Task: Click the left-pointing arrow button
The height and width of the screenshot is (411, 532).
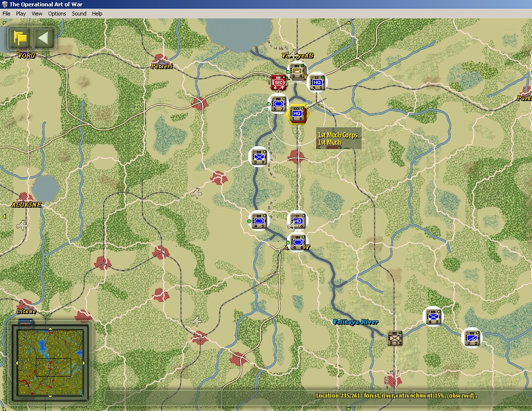Action: coord(44,38)
